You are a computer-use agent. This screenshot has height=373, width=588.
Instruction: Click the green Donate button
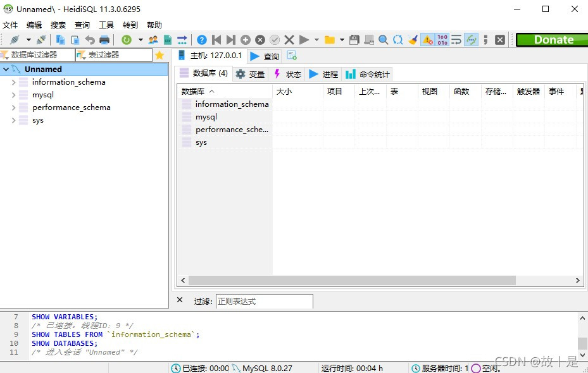coord(552,40)
